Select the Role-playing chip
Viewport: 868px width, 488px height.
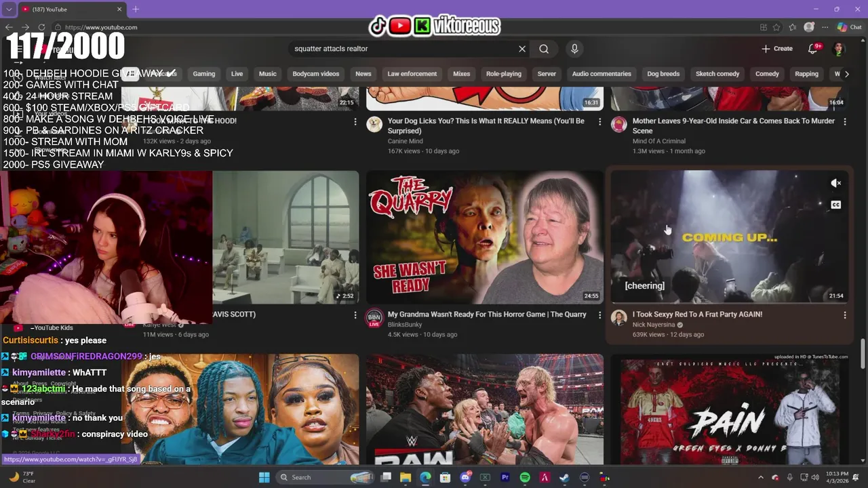coord(504,74)
